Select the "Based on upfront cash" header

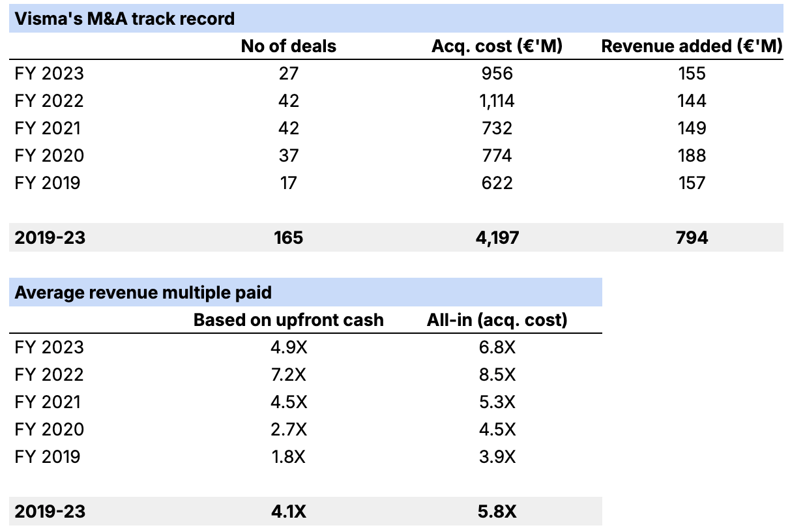point(289,320)
